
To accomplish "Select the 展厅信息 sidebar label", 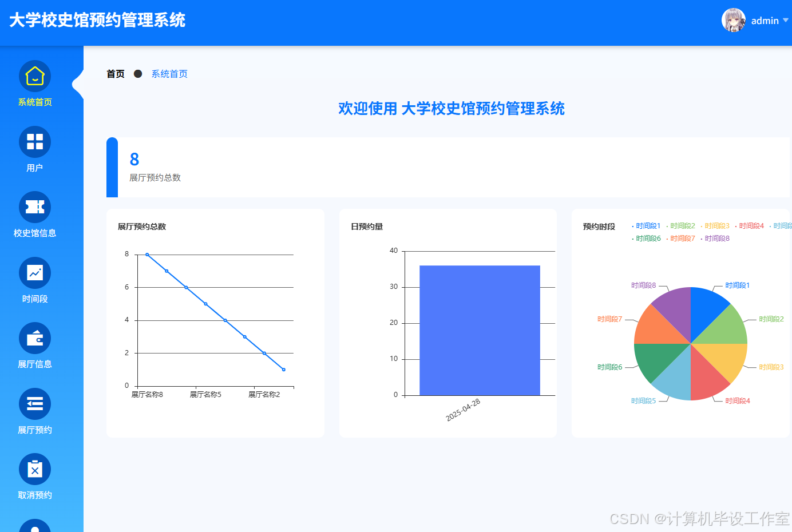I will coord(35,364).
